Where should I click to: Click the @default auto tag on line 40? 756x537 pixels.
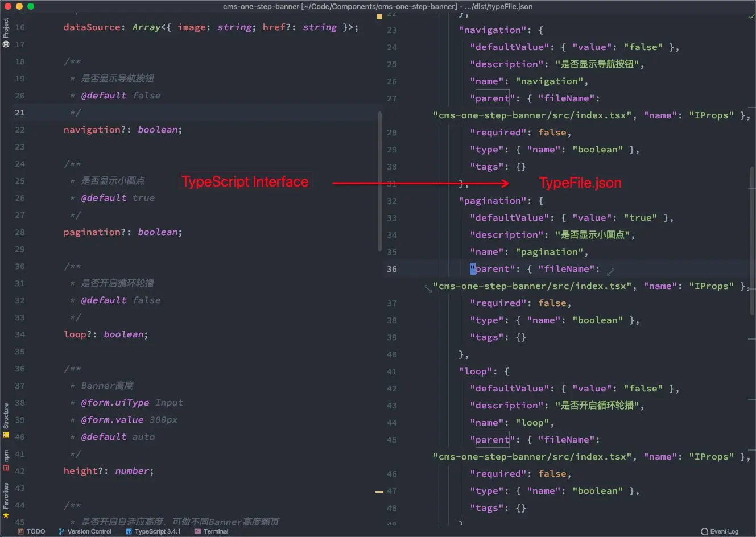[x=118, y=437]
